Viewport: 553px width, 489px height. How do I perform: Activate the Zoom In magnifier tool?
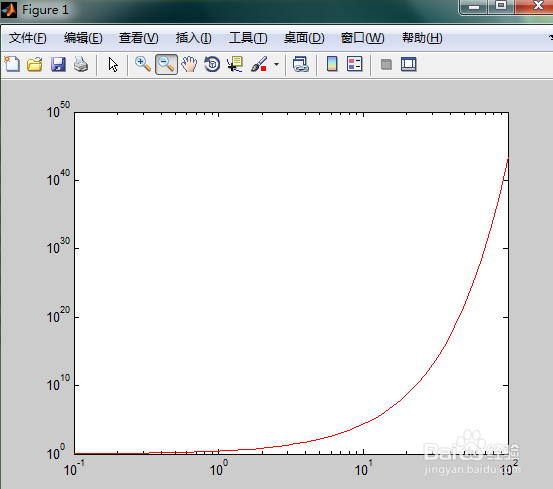coord(143,65)
